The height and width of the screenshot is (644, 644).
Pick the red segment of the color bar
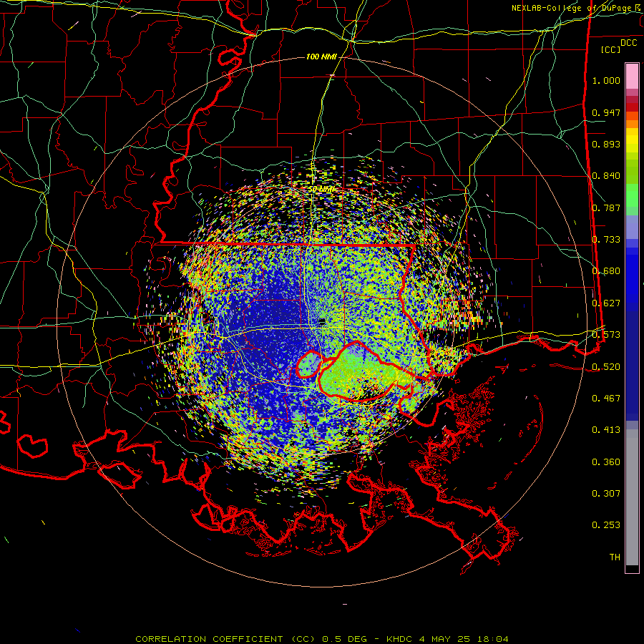[632, 107]
